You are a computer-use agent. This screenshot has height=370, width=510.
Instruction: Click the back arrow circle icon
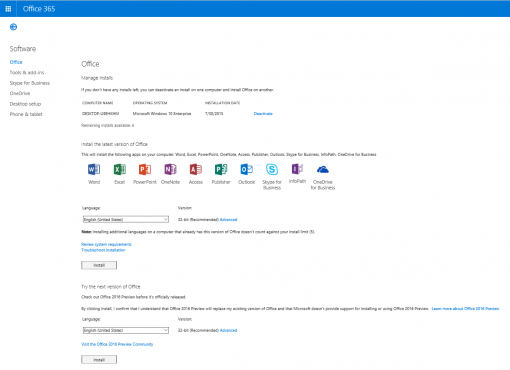click(x=13, y=27)
